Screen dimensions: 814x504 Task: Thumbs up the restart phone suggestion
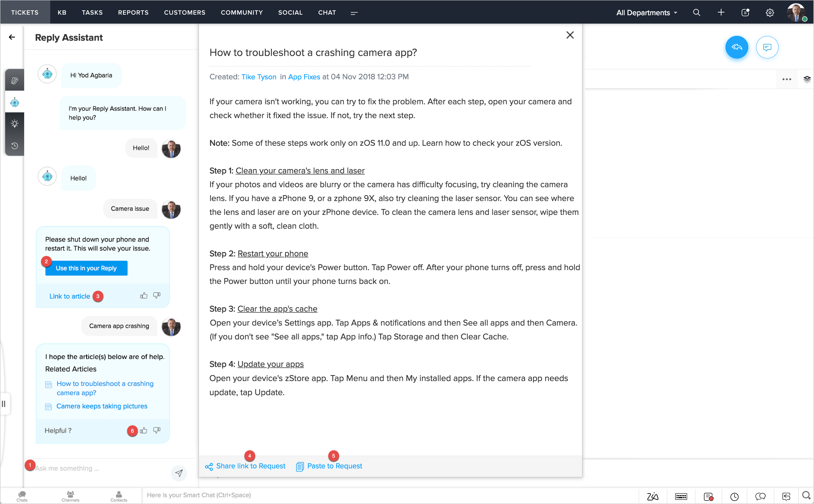pos(144,296)
